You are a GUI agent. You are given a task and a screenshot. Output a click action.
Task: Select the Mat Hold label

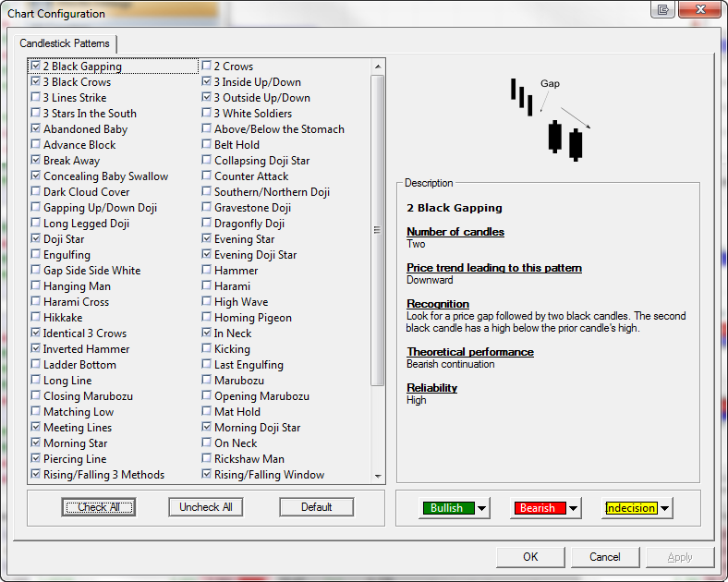tap(237, 412)
